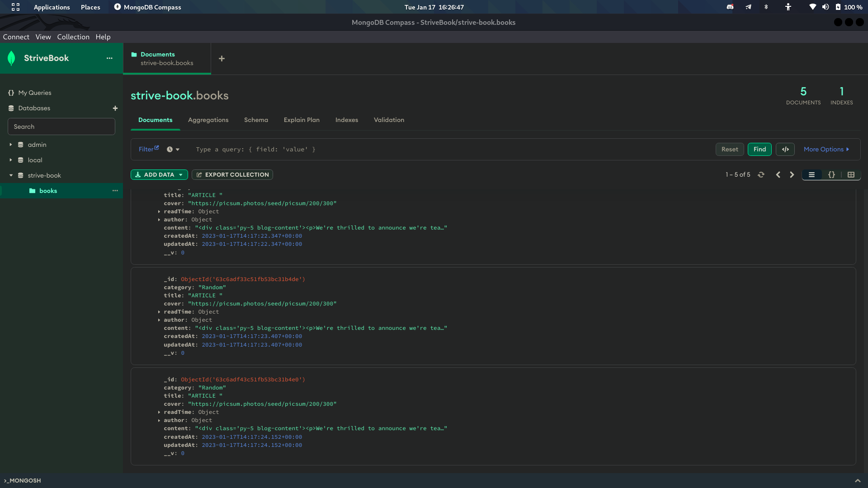The height and width of the screenshot is (488, 868).
Task: Expand the admin database
Action: [11, 145]
